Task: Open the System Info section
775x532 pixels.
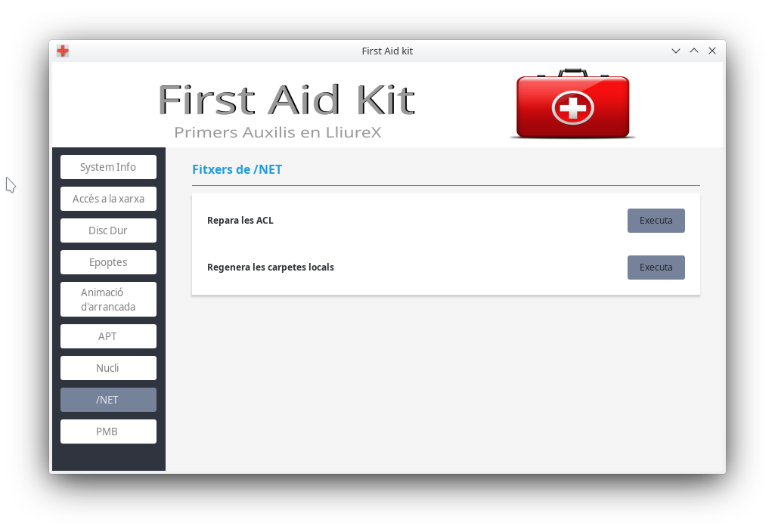Action: tap(108, 167)
